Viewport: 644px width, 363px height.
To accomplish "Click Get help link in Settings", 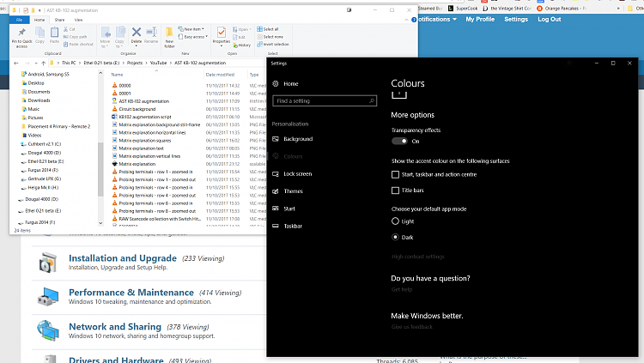I will click(401, 289).
